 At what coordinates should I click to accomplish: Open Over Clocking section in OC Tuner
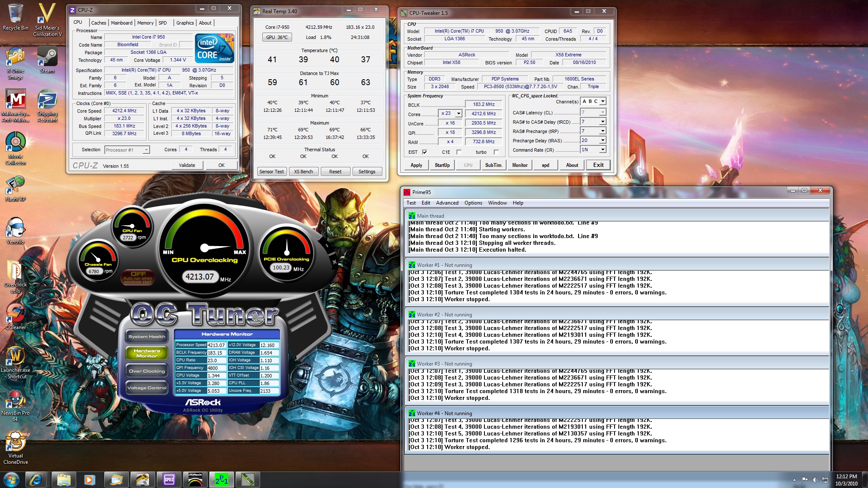(x=147, y=371)
